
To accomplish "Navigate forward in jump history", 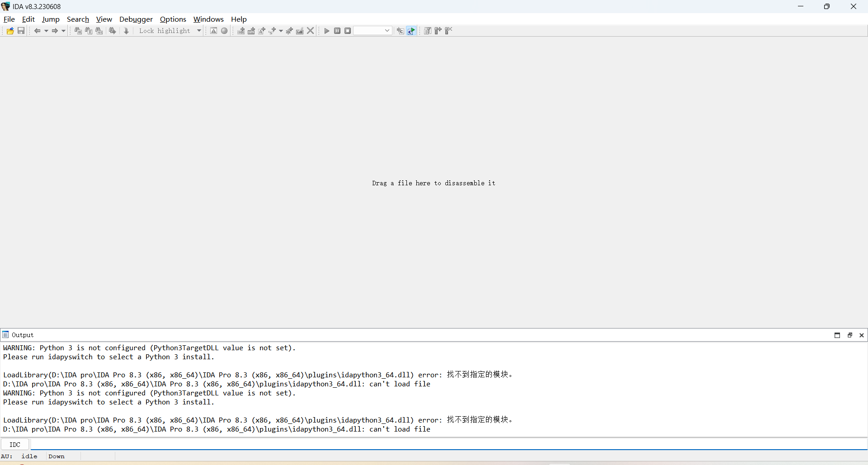I will [x=55, y=30].
